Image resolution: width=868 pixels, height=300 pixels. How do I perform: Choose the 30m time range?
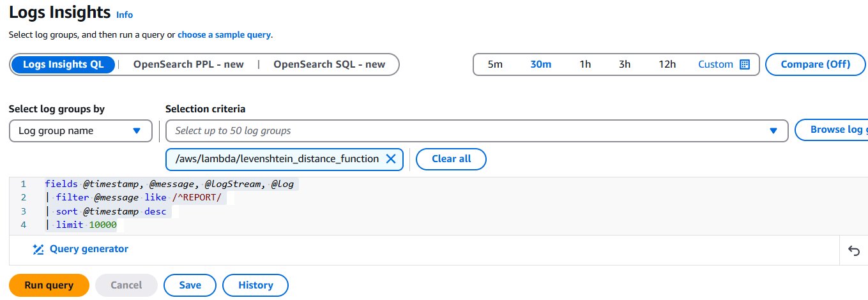point(540,64)
